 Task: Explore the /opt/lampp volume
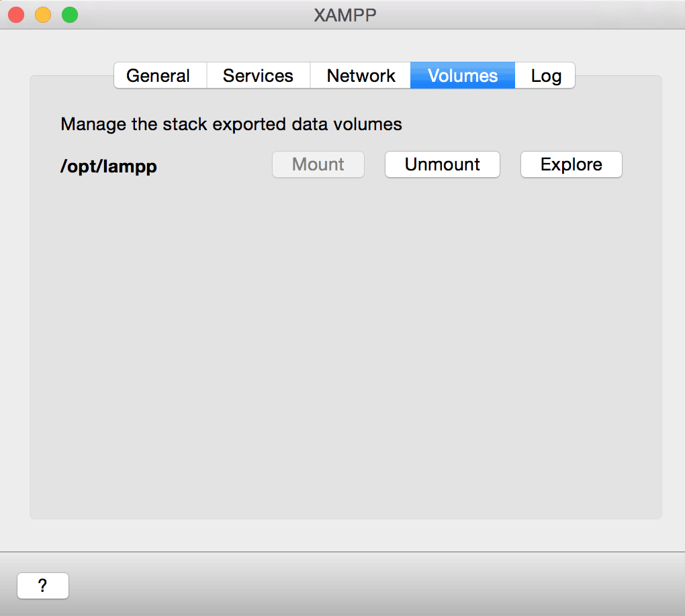point(571,164)
